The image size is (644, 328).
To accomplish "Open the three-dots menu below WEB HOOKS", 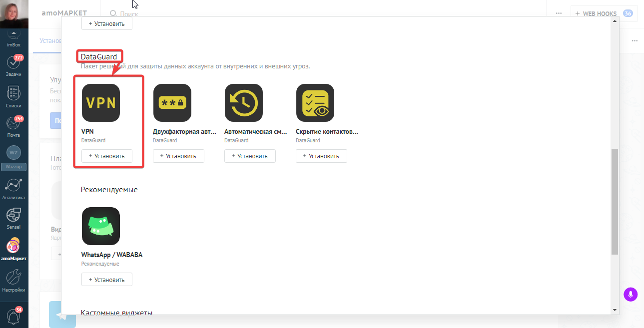I will click(x=635, y=40).
